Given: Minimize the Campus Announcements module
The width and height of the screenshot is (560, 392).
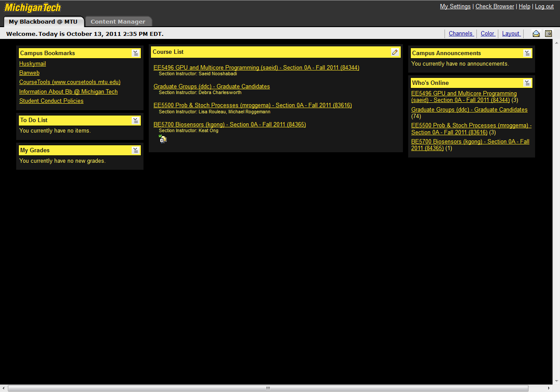Looking at the screenshot, I should point(527,53).
